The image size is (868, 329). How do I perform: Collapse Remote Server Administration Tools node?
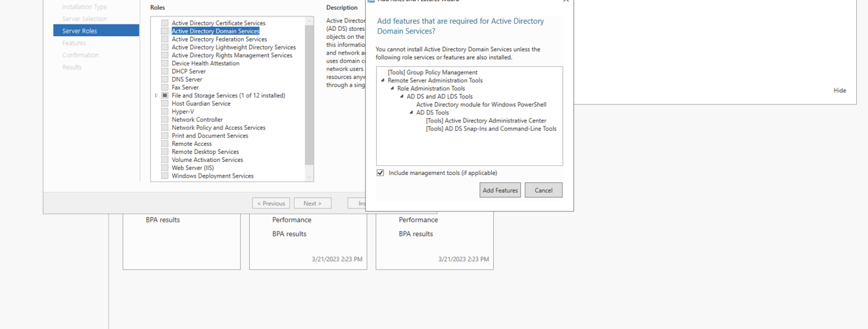(x=383, y=80)
